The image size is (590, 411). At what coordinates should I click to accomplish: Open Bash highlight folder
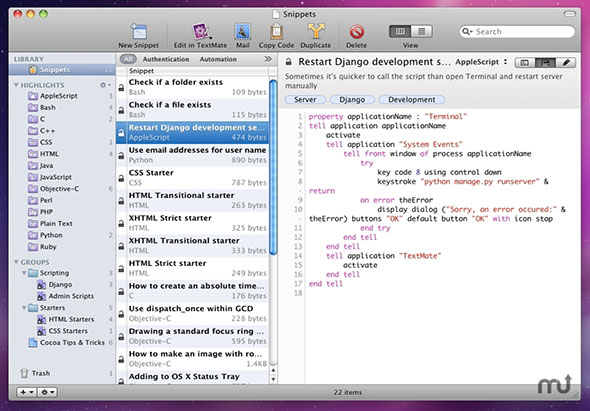[x=62, y=108]
